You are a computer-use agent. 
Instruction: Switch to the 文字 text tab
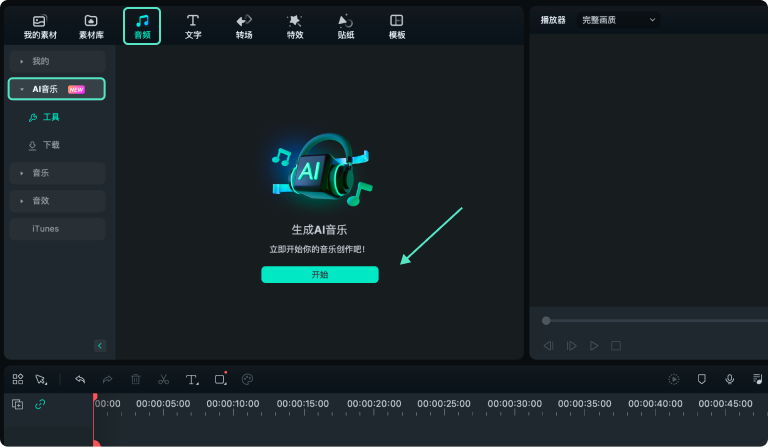[193, 27]
